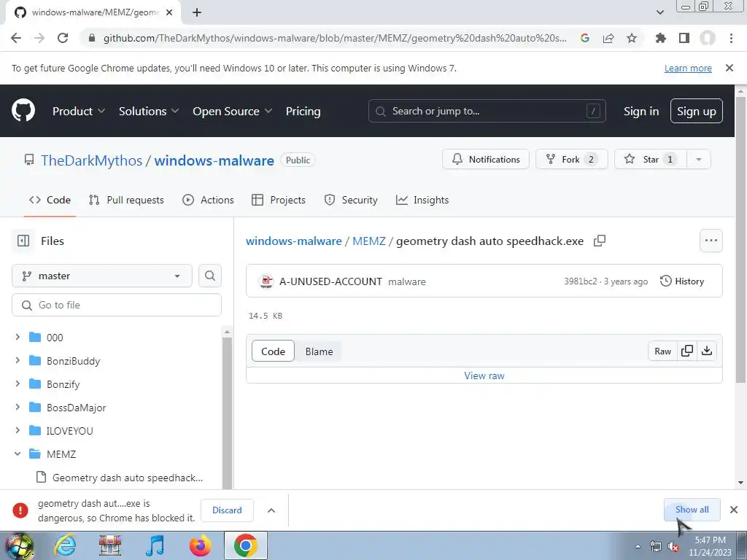Click the Raw button
The height and width of the screenshot is (560, 747).
click(662, 351)
